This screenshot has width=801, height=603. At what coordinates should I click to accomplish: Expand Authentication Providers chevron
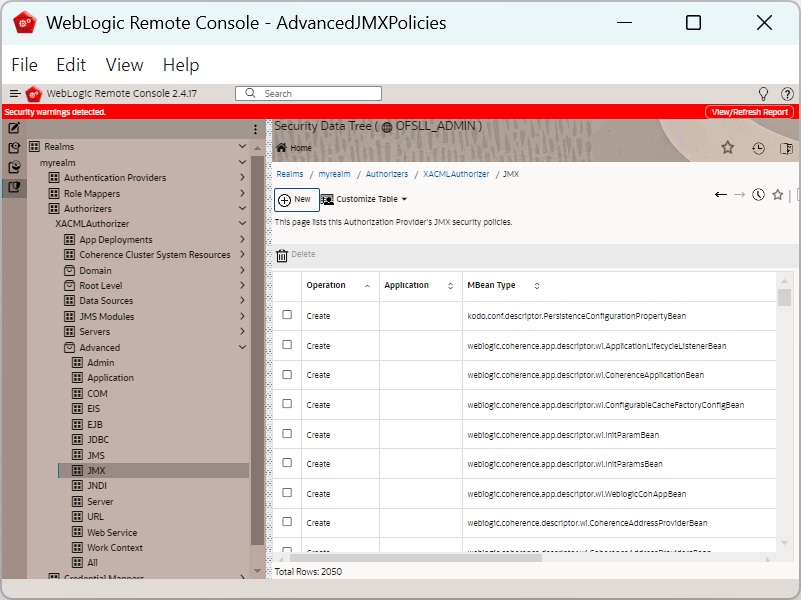click(x=242, y=177)
